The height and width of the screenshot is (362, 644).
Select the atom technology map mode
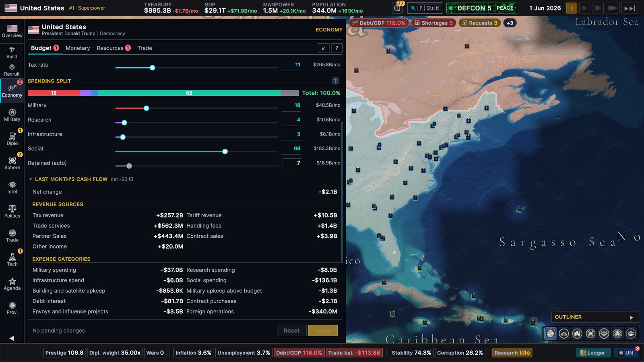tap(617, 333)
